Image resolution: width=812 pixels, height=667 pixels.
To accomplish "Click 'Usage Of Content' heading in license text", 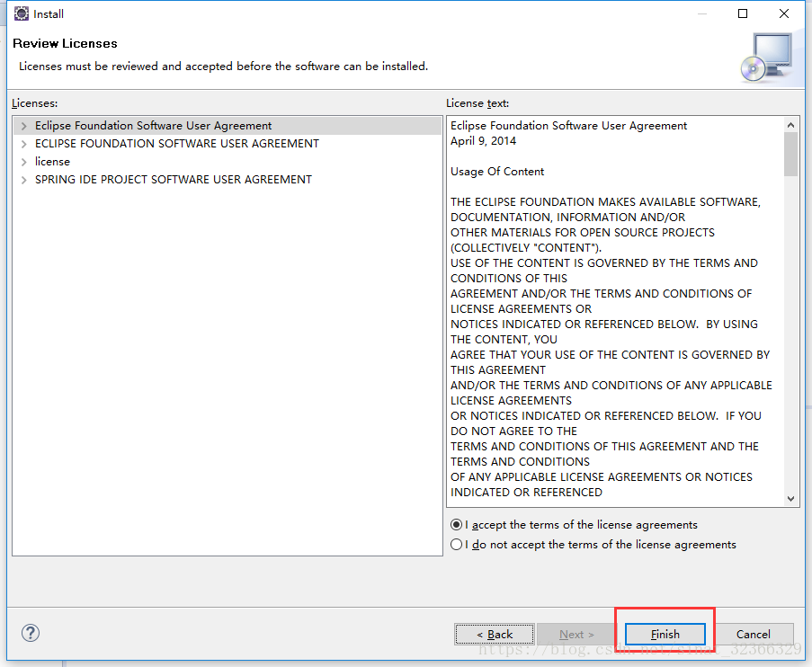I will pos(497,172).
